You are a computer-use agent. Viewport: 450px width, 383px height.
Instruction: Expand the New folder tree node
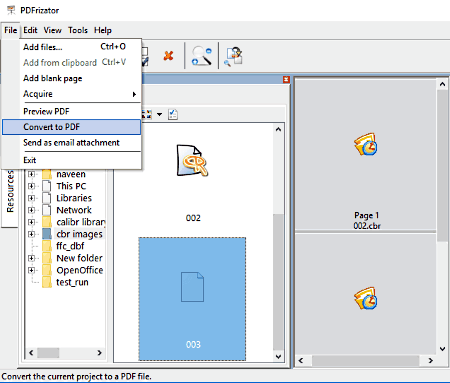coord(31,258)
